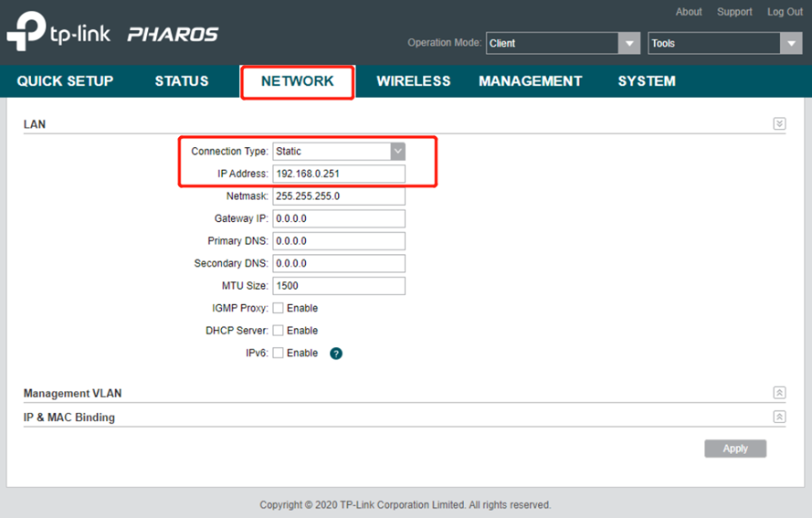Click the IP & MAC Binding heading text
This screenshot has height=518, width=812.
tap(69, 417)
